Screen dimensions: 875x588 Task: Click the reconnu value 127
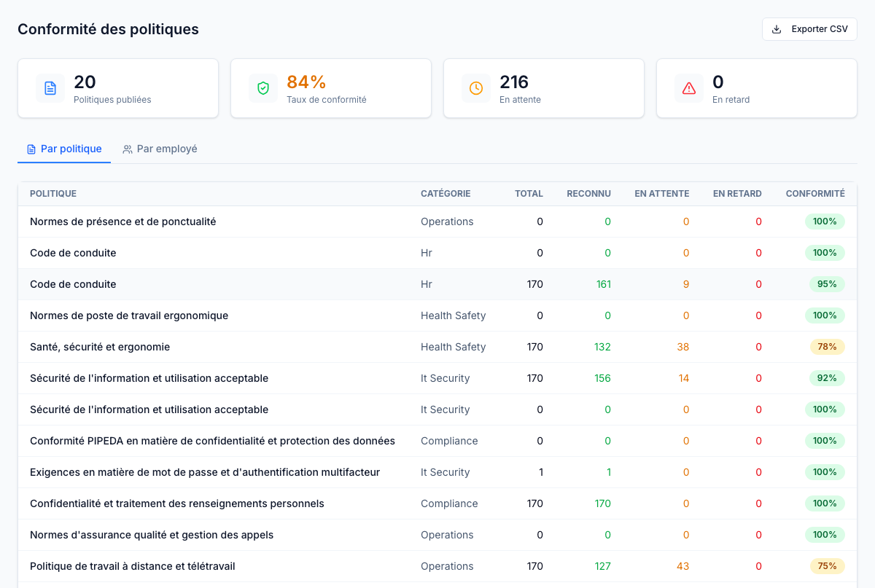pyautogui.click(x=602, y=566)
